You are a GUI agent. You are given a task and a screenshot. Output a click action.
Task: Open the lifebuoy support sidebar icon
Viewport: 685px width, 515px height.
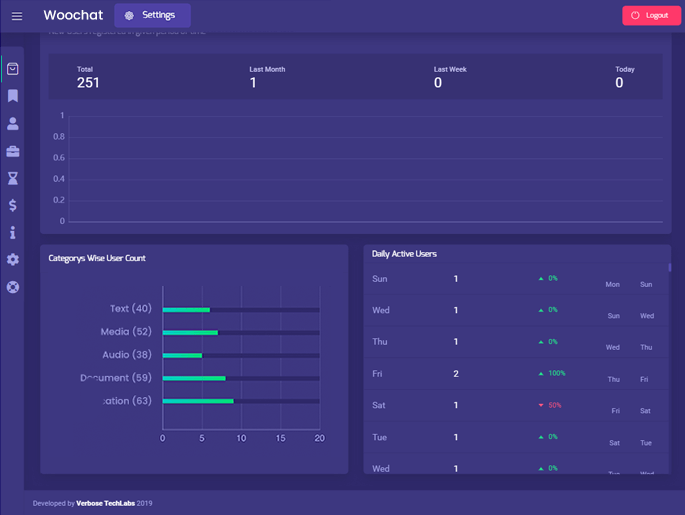pyautogui.click(x=13, y=287)
